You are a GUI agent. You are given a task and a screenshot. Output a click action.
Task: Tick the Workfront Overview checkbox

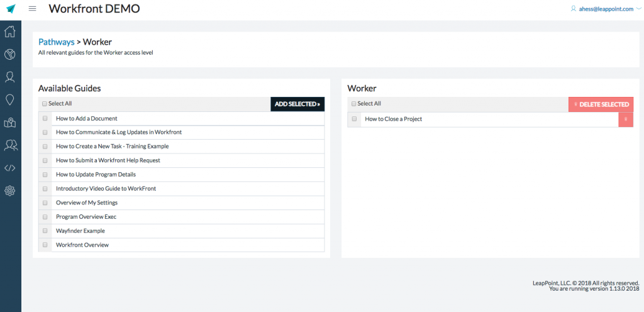[x=45, y=245]
